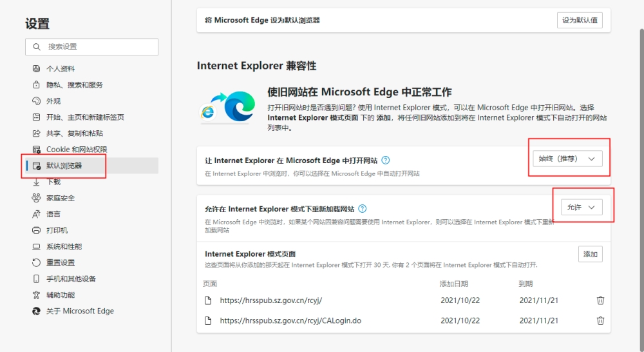This screenshot has width=644, height=352.
Task: Click the 个人资料 profile icon
Action: coord(36,68)
